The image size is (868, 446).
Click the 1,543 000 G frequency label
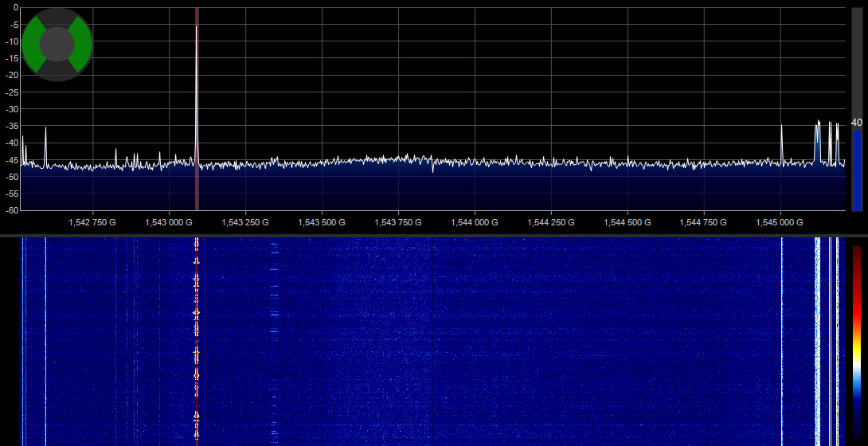[x=169, y=222]
